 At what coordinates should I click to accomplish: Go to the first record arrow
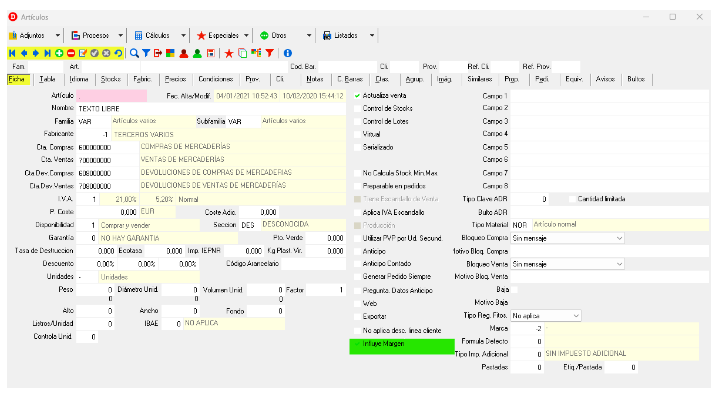click(x=12, y=53)
